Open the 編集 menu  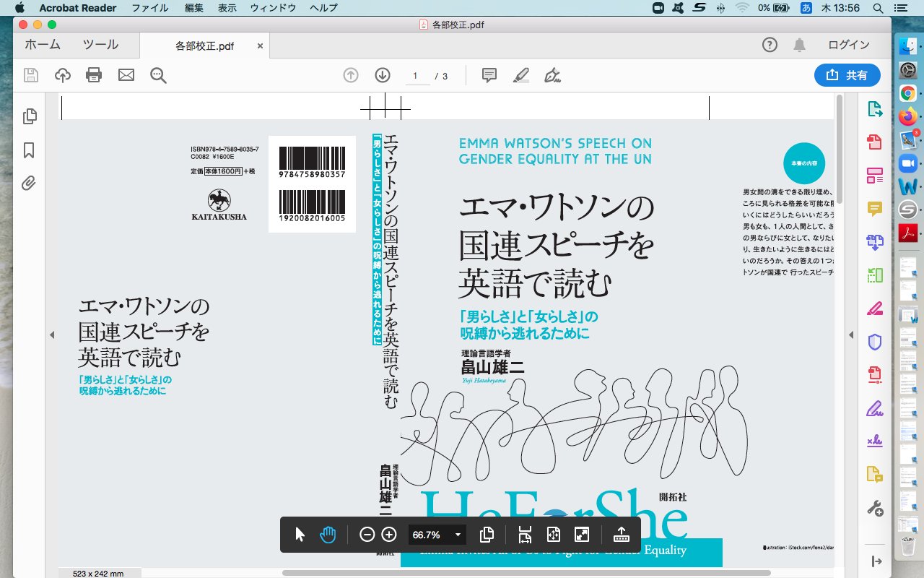pyautogui.click(x=193, y=8)
